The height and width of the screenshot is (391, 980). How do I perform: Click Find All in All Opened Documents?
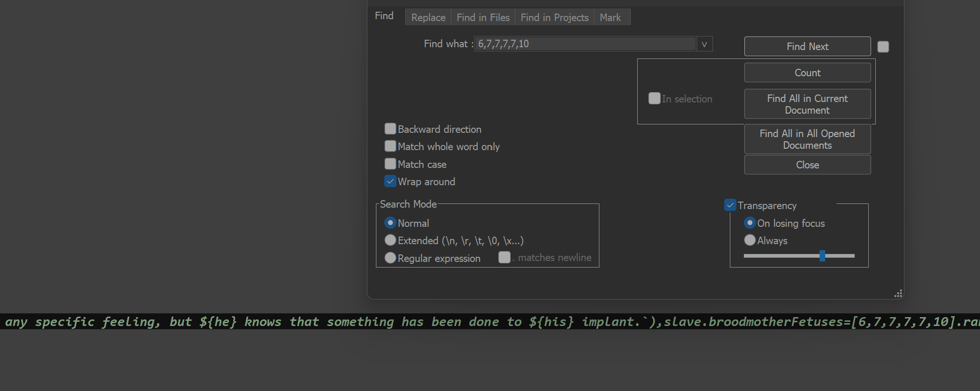coord(807,139)
